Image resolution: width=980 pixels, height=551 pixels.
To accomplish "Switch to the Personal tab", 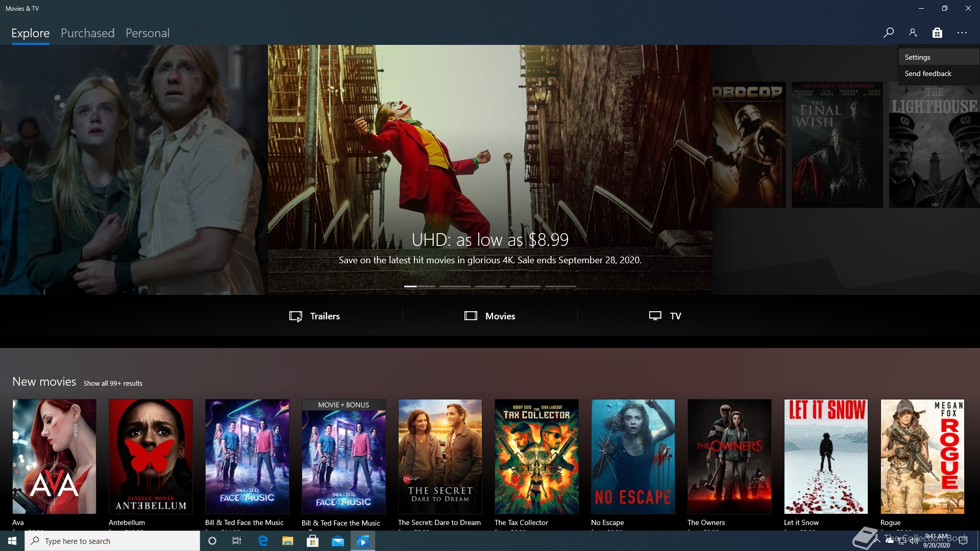I will pos(148,33).
